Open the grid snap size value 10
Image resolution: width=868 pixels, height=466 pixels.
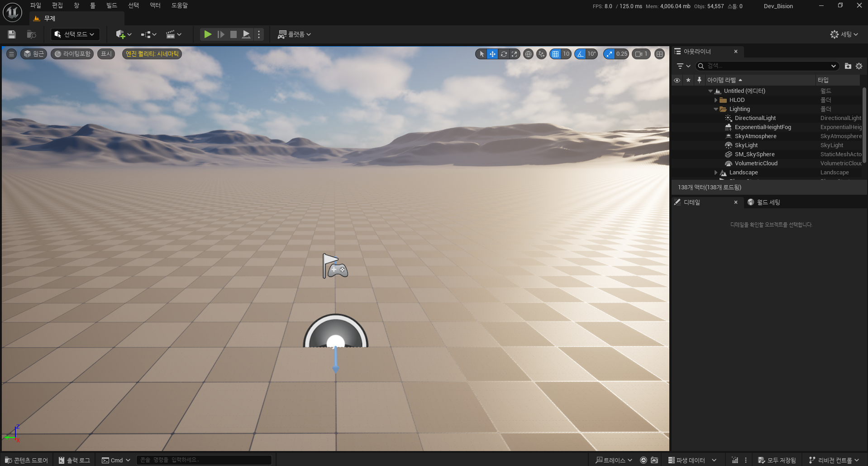(566, 54)
